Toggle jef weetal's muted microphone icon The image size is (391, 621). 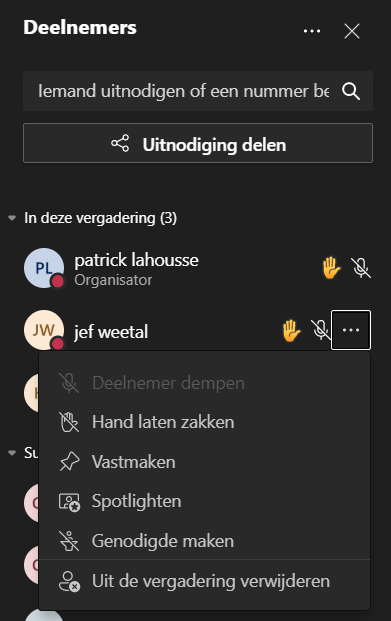[320, 330]
